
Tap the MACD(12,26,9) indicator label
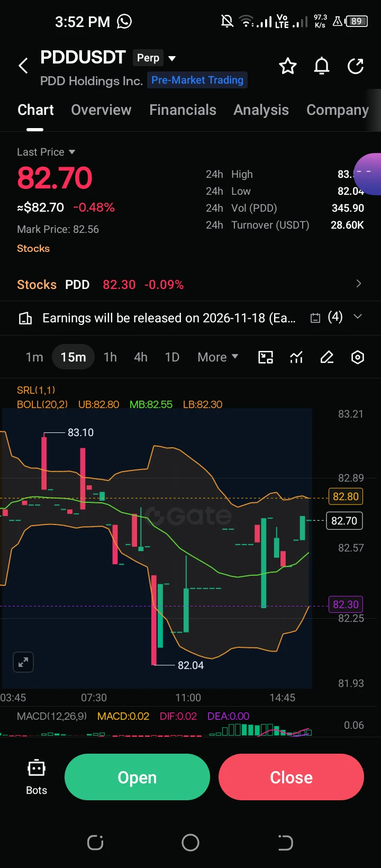(52, 716)
